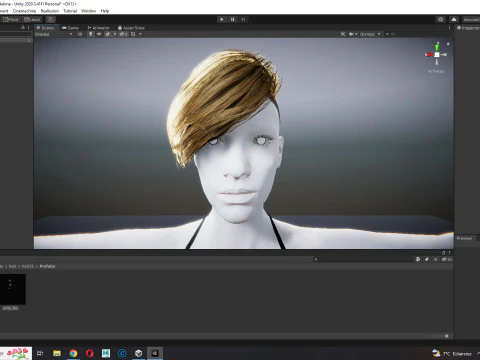
Task: Search by type icon in Project
Action: [x=418, y=259]
